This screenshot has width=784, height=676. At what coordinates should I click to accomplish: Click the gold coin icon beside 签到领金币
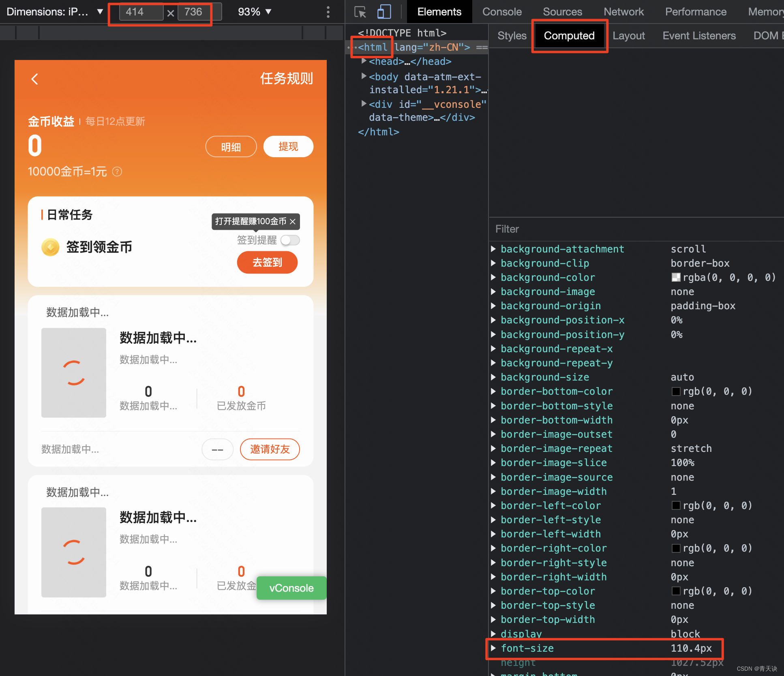click(50, 247)
